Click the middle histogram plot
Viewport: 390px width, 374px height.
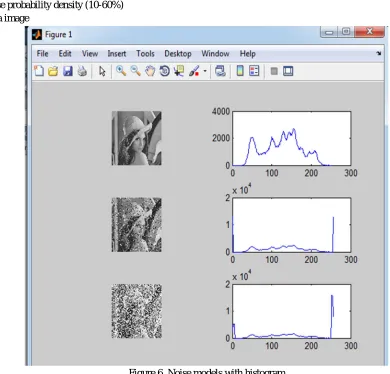click(292, 225)
